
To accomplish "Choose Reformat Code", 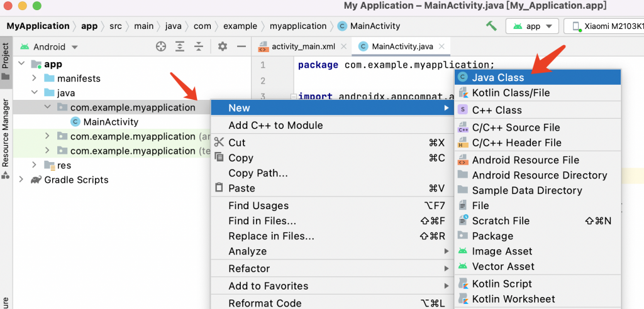I will pyautogui.click(x=332, y=303).
